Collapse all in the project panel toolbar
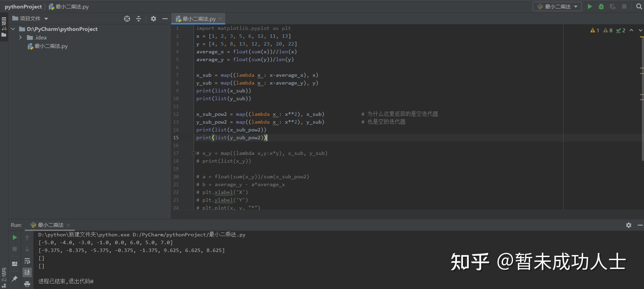The height and width of the screenshot is (289, 644). pos(139,19)
